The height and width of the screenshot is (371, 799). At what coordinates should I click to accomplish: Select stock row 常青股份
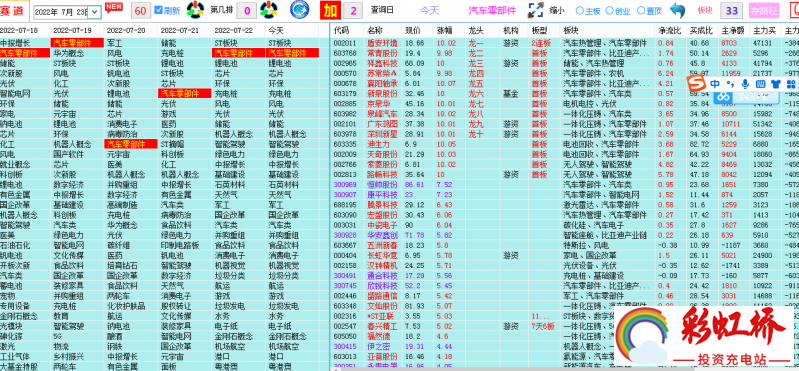[381, 53]
